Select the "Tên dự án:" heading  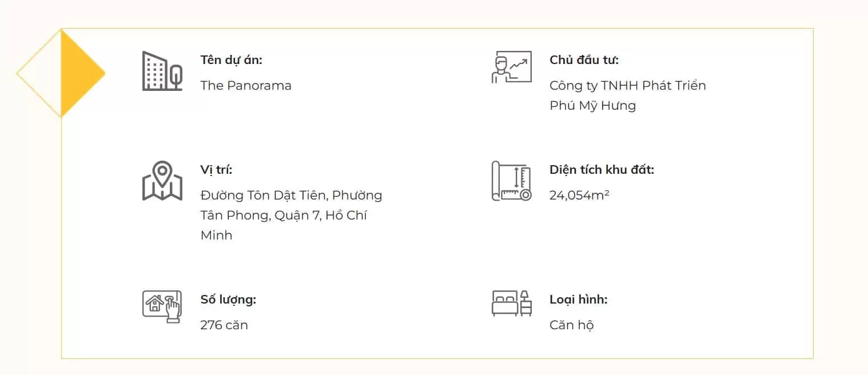tap(231, 60)
